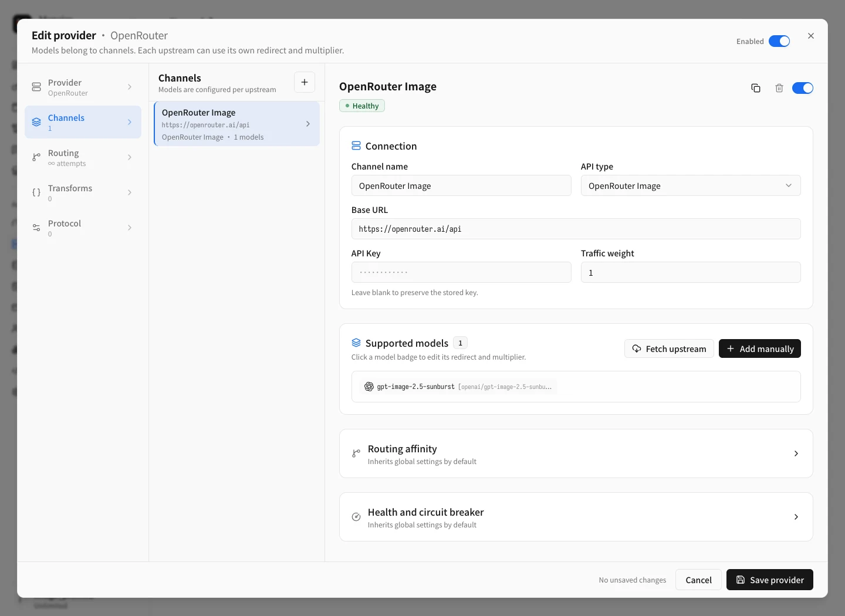The image size is (845, 616).
Task: Expand the Routing affinity section
Action: pyautogui.click(x=576, y=453)
